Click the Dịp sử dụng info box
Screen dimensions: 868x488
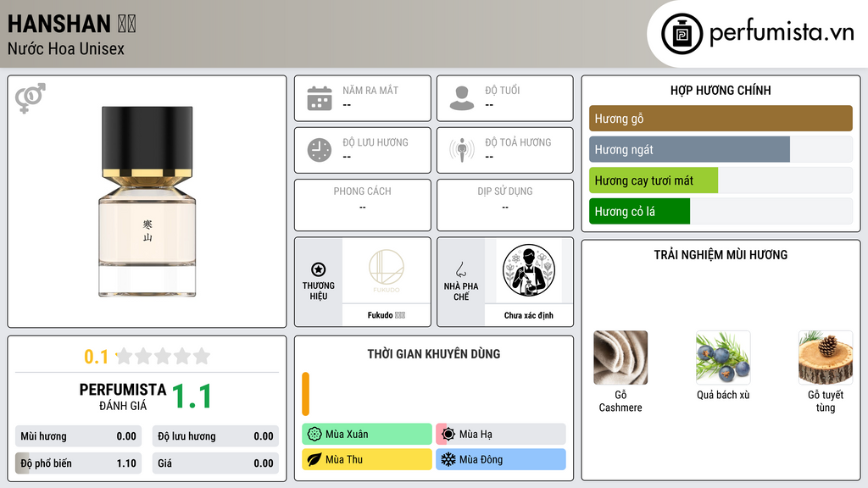505,205
